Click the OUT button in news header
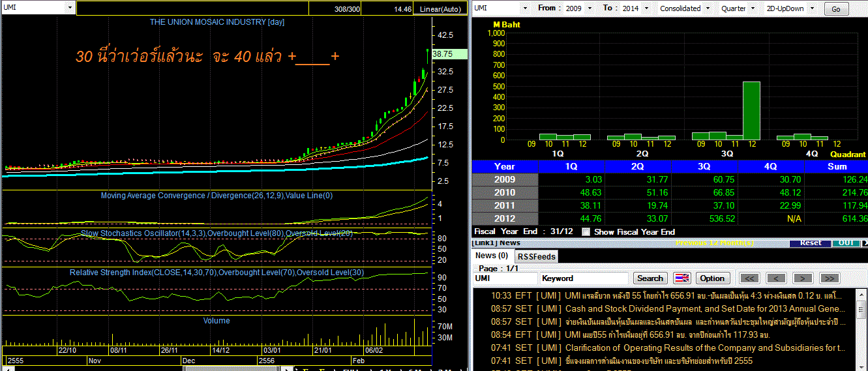The height and width of the screenshot is (371, 868). pyautogui.click(x=846, y=243)
